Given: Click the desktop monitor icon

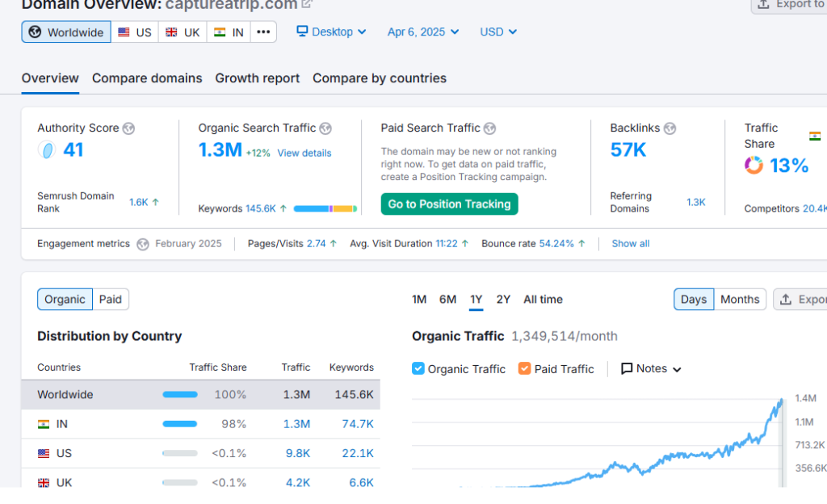Looking at the screenshot, I should (x=302, y=31).
